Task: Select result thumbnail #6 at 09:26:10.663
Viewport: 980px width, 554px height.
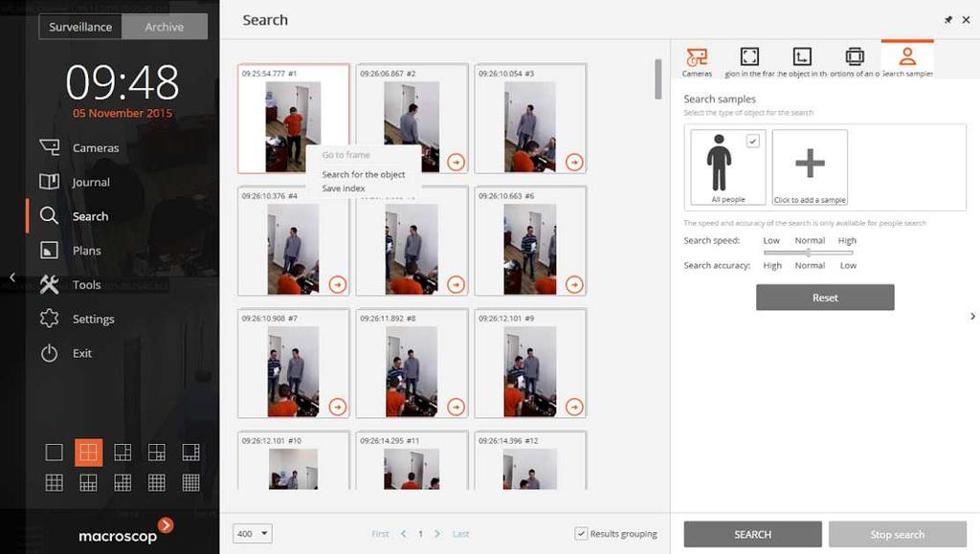Action: click(x=530, y=240)
